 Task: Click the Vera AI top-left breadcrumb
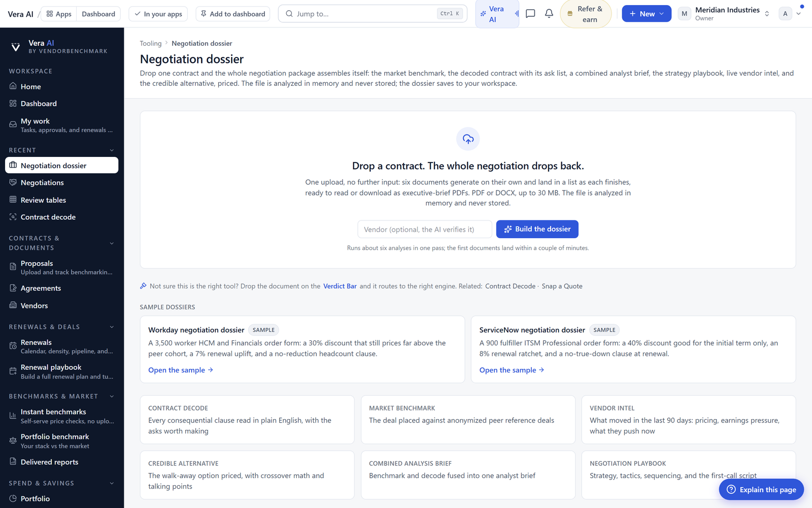coord(20,14)
